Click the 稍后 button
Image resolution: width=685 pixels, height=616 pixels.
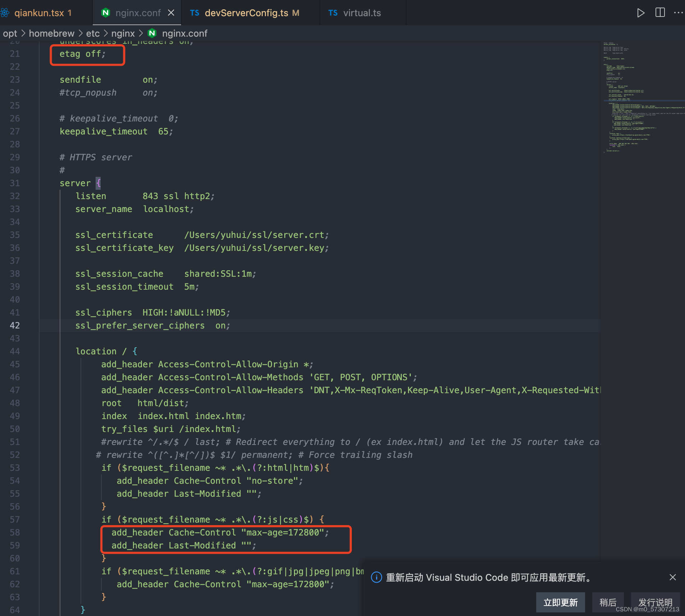click(608, 602)
